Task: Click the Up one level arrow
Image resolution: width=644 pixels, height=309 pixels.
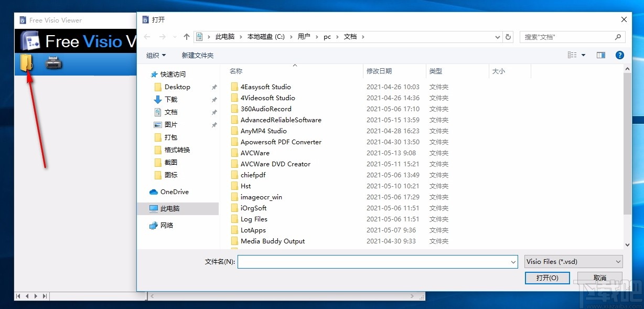Action: 186,37
